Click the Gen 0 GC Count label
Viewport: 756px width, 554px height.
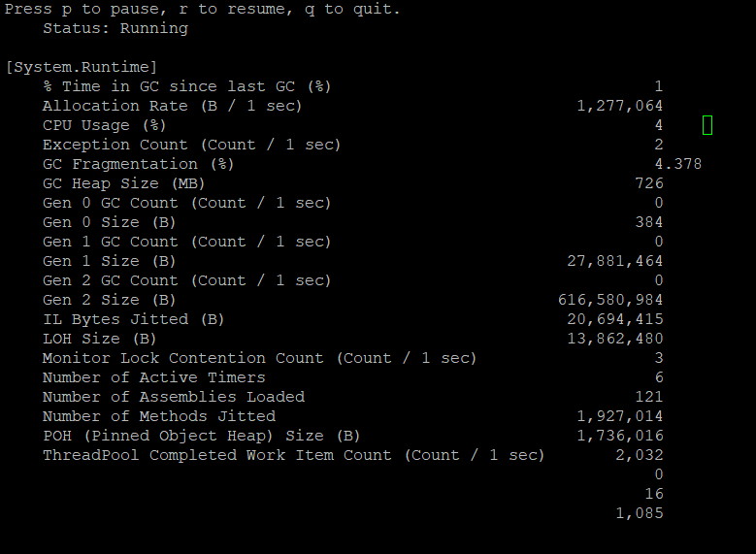coord(186,203)
